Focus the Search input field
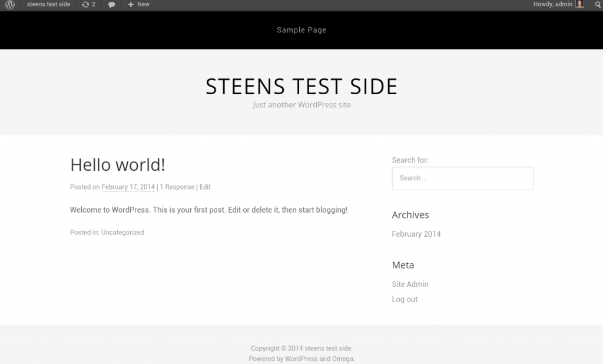 (x=463, y=178)
